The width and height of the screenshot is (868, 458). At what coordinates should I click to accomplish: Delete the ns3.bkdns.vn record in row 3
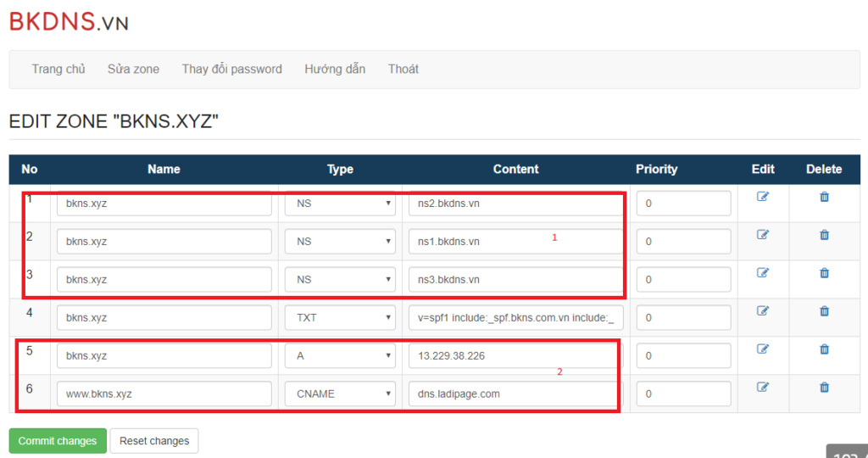[x=824, y=273]
